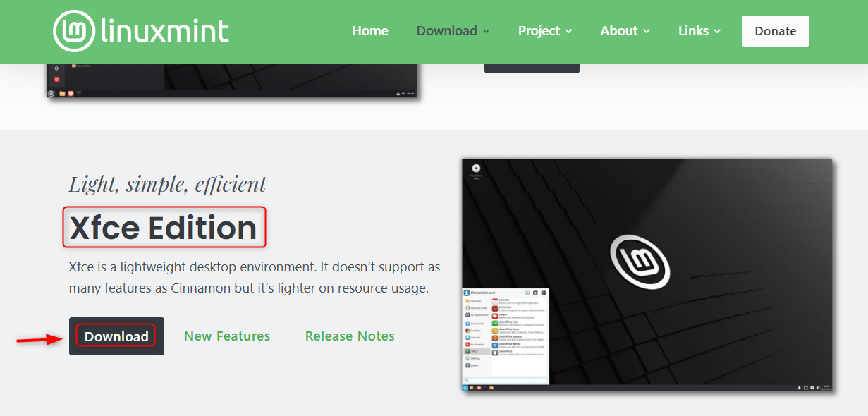868x416 pixels.
Task: Click the "Light, simple, efficient" tagline
Action: (x=168, y=184)
